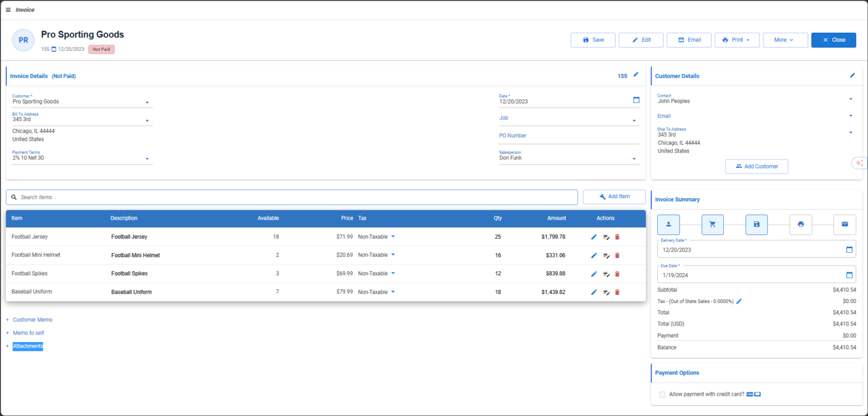The width and height of the screenshot is (868, 416).
Task: Open the Customer dropdown
Action: pos(147,102)
